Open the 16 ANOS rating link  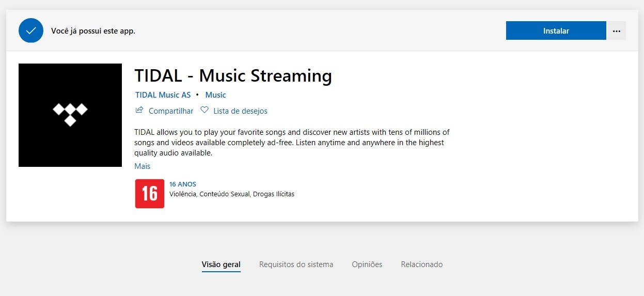click(183, 184)
